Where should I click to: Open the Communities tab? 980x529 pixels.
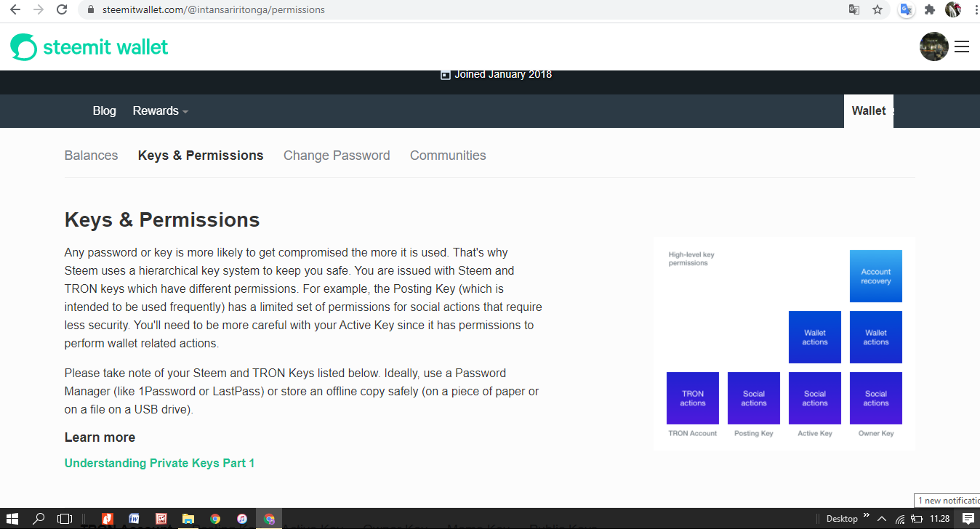[448, 156]
